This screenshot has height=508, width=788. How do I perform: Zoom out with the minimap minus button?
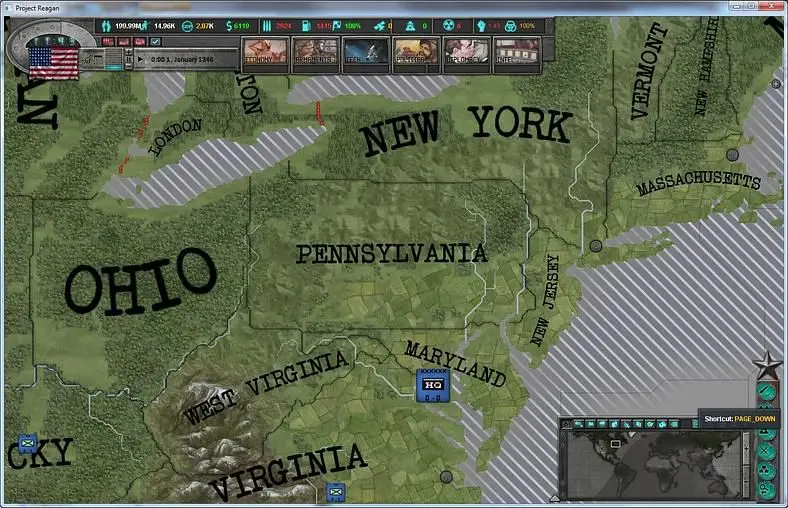(x=746, y=481)
